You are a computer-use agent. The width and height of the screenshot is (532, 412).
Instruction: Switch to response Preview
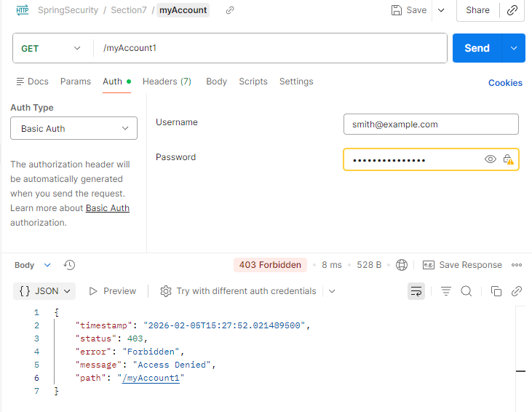pyautogui.click(x=112, y=291)
